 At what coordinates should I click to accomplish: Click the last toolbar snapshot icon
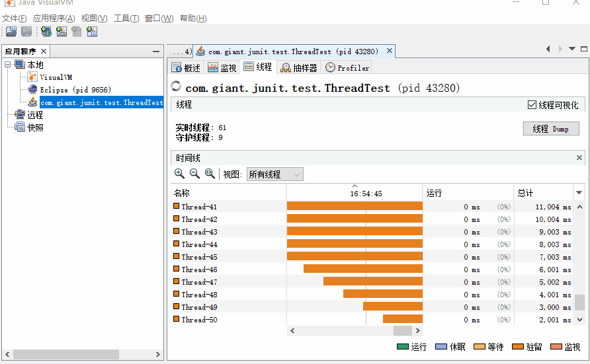pos(92,32)
